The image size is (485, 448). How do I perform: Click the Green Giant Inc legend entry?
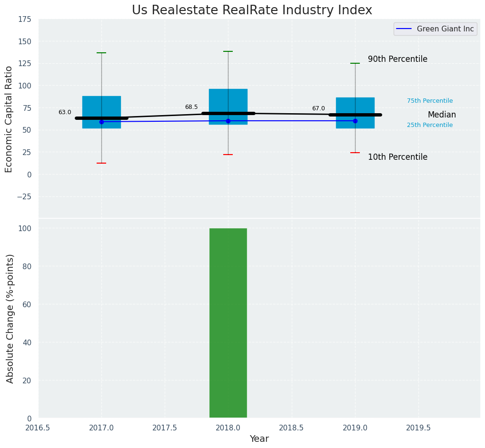coord(445,29)
